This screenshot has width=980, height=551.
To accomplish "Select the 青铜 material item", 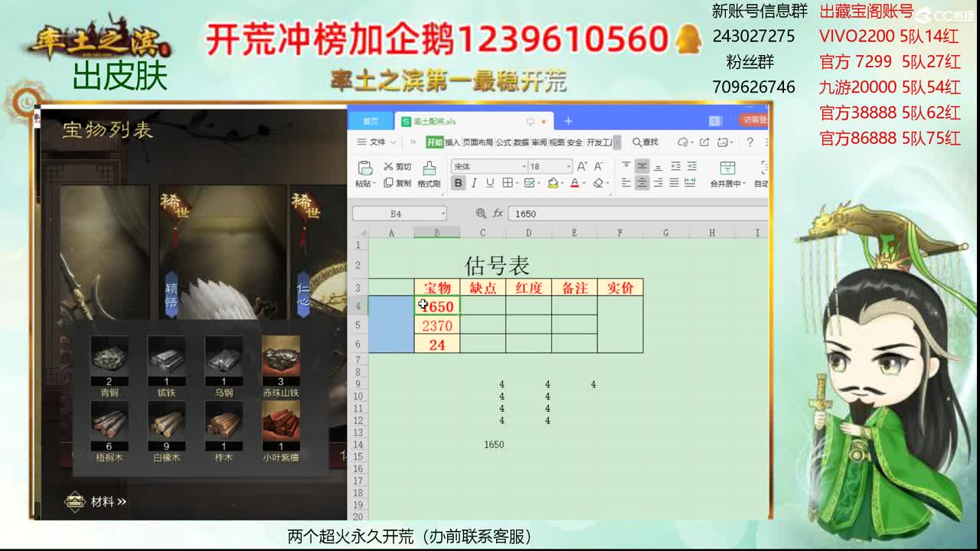I will (109, 367).
